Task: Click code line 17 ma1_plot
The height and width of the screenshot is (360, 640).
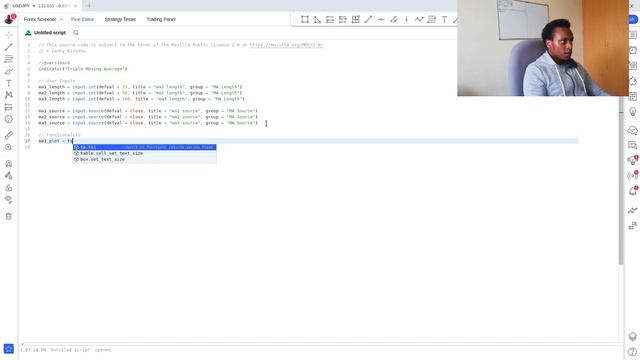Action: [308, 141]
